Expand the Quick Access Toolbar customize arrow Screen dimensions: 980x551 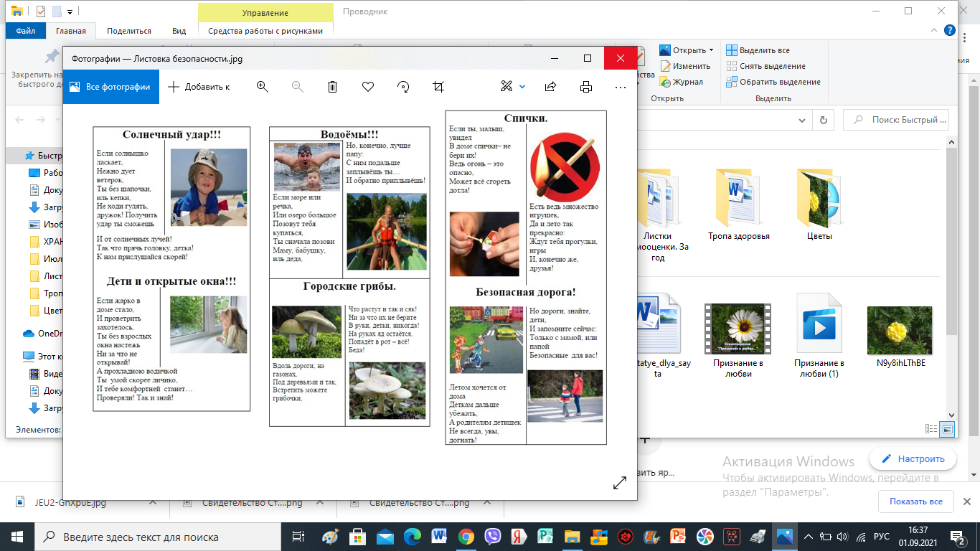click(x=70, y=11)
